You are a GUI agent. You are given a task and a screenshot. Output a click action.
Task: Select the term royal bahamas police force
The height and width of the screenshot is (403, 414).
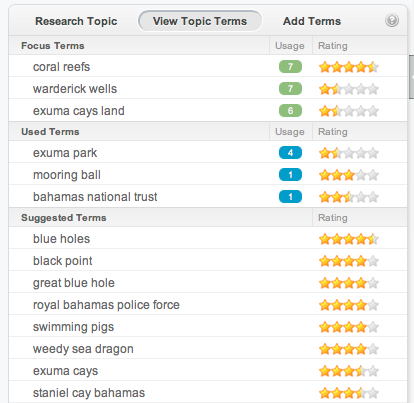point(106,305)
